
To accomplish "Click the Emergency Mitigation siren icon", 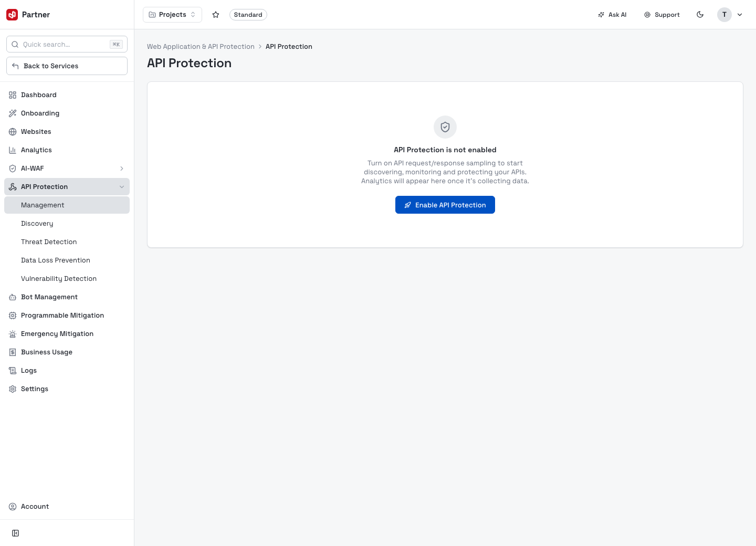I will coord(13,334).
